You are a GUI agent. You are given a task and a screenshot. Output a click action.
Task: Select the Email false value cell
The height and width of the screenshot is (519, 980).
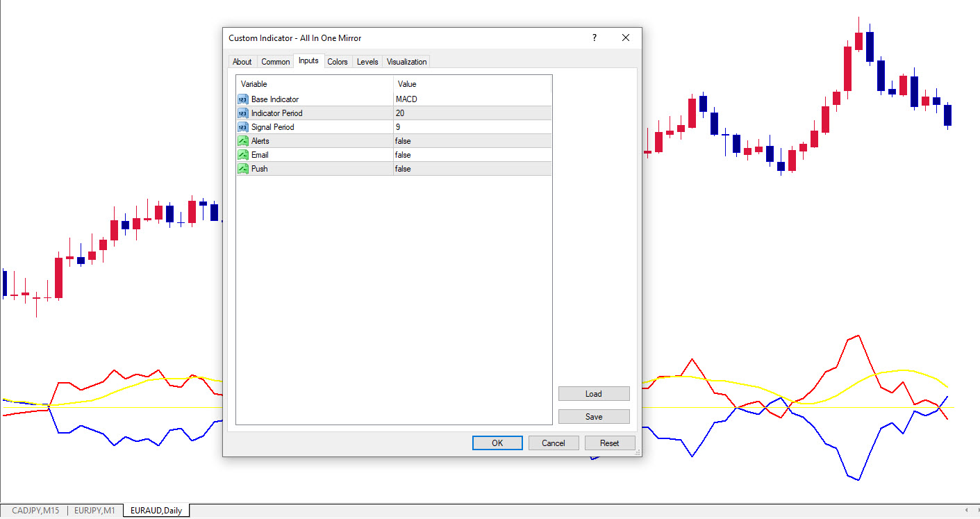coord(472,155)
